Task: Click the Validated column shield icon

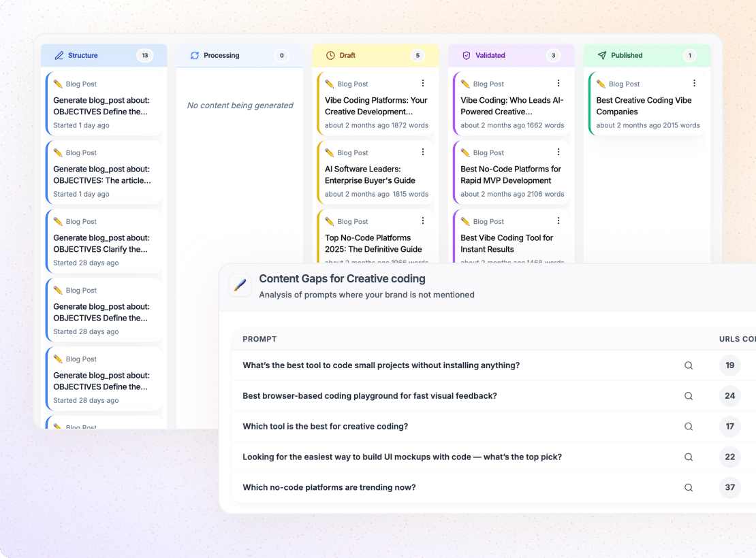Action: (467, 56)
